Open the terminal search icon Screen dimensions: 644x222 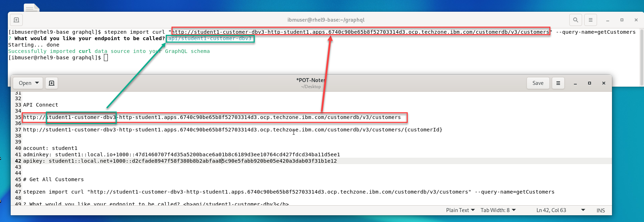575,20
